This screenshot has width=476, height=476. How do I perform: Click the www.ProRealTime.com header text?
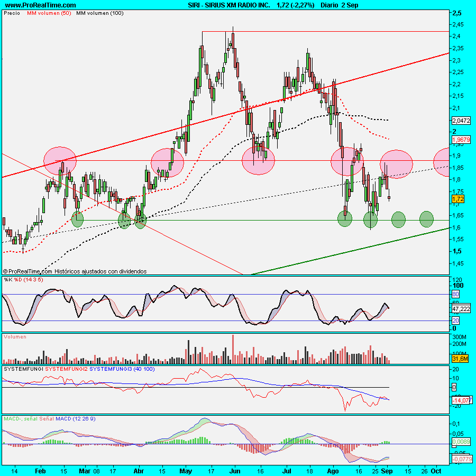click(40, 5)
